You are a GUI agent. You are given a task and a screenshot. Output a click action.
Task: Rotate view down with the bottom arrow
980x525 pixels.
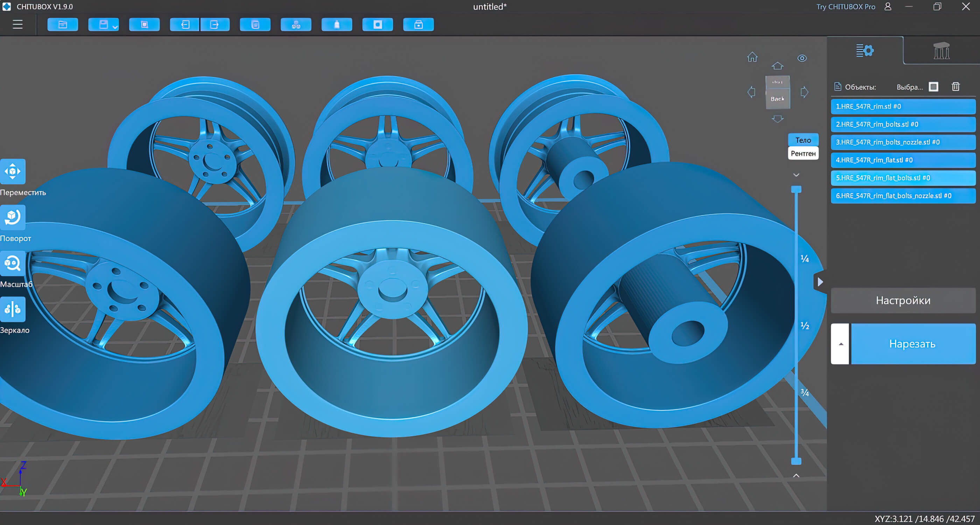click(777, 119)
